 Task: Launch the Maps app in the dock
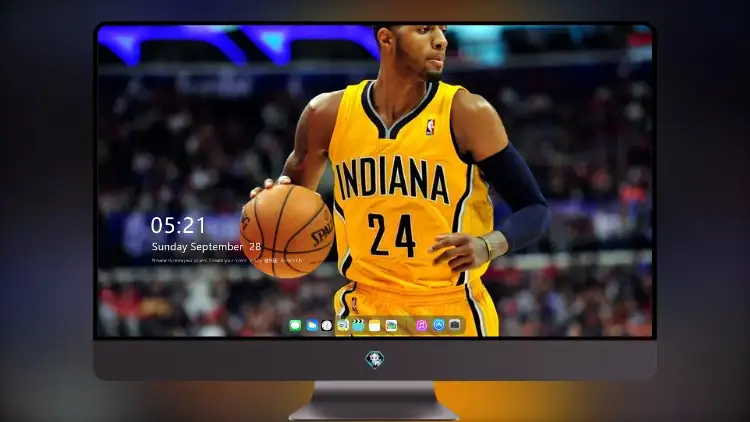(343, 326)
